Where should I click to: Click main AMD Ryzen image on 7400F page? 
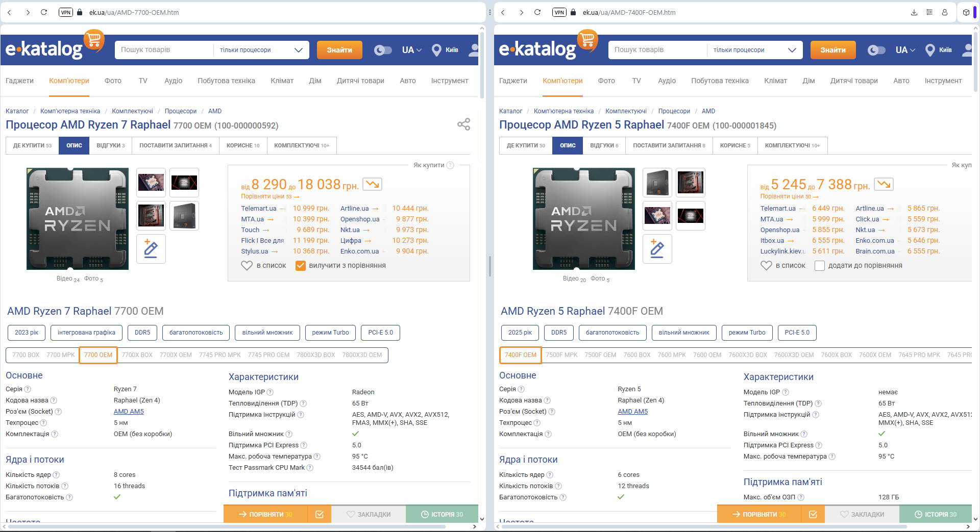point(584,219)
